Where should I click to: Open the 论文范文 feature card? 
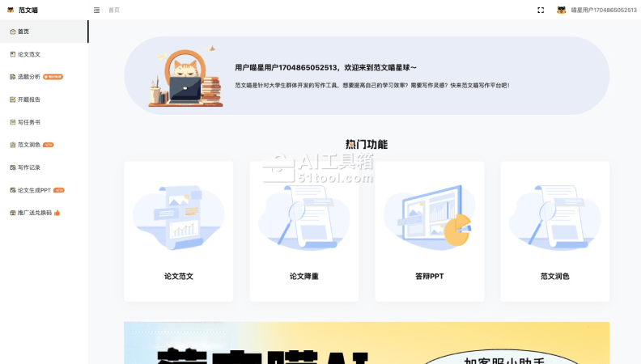pyautogui.click(x=179, y=231)
